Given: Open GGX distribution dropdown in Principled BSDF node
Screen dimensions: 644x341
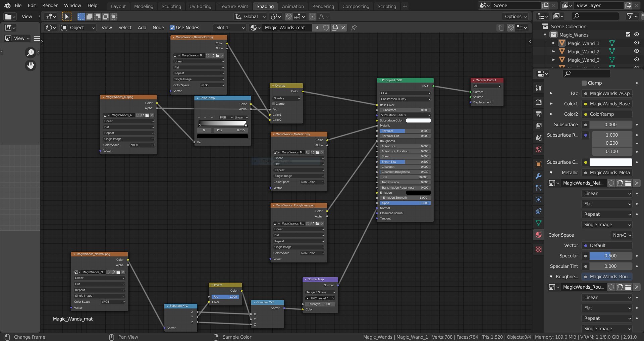Looking at the screenshot, I should tap(405, 93).
